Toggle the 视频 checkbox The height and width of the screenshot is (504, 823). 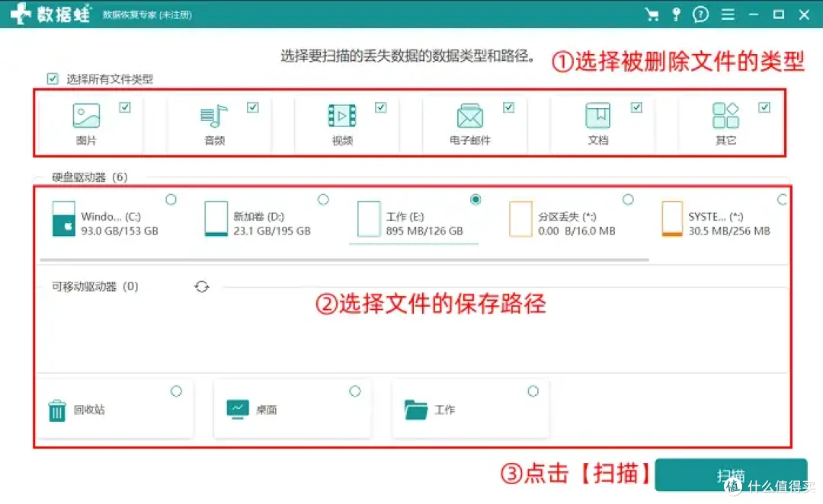(381, 107)
